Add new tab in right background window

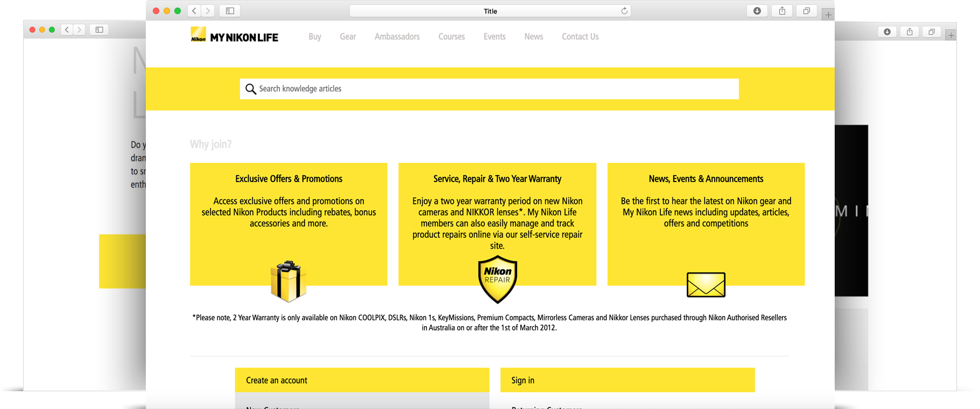click(951, 35)
